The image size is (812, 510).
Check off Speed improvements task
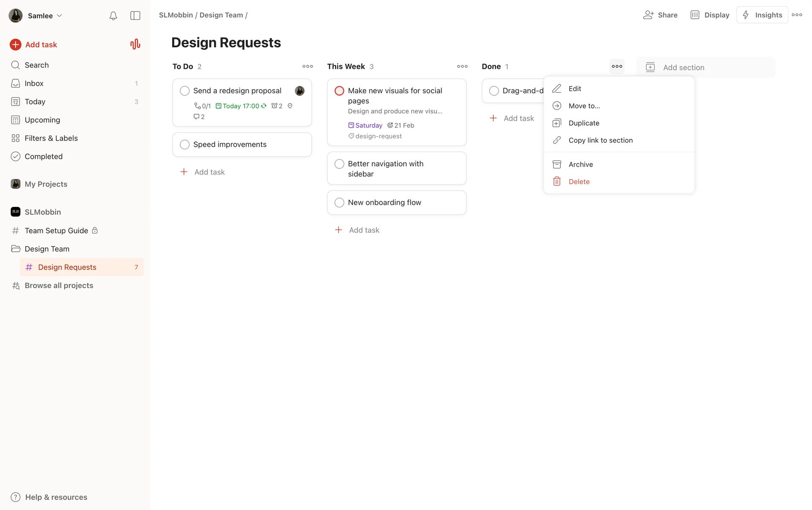point(185,144)
